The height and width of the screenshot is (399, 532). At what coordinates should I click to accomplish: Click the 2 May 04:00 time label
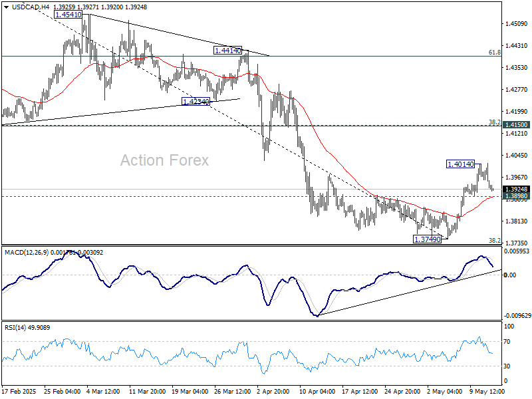pos(444,392)
